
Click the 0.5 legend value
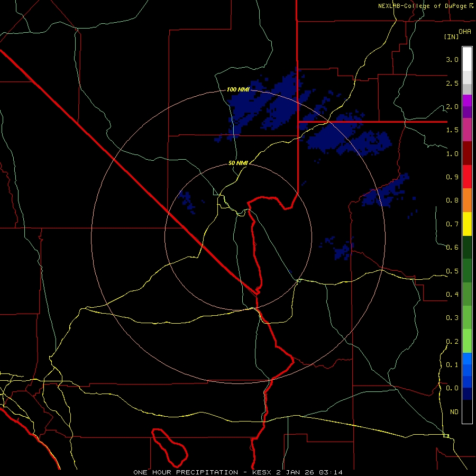(x=452, y=271)
